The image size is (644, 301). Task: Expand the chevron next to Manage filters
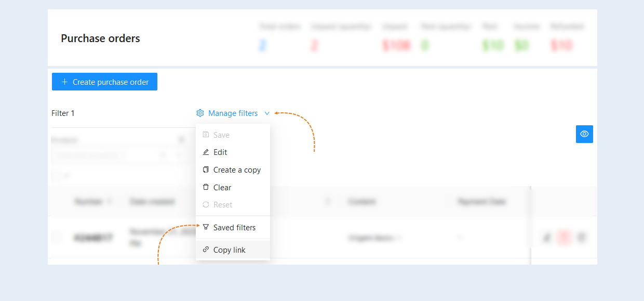267,113
